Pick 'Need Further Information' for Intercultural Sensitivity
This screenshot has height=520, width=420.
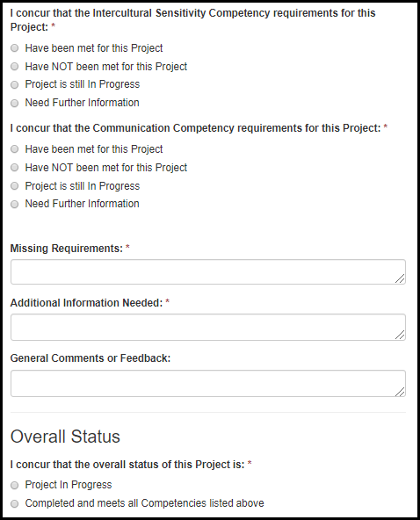(14, 103)
